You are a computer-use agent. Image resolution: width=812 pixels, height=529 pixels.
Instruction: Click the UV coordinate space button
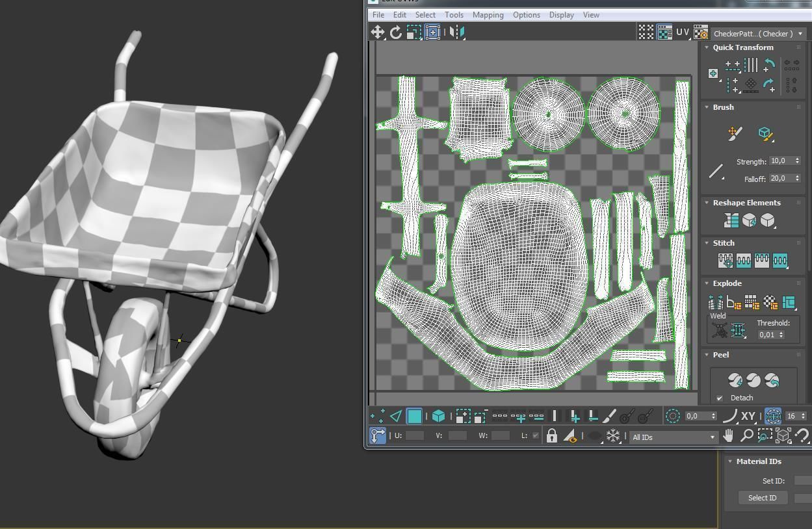[x=683, y=32]
